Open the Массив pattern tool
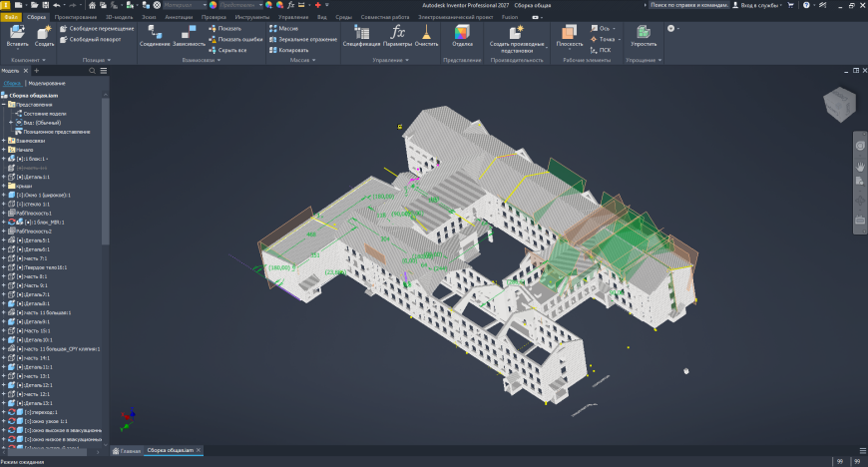Screen dimensions: 868x467 coord(283,28)
